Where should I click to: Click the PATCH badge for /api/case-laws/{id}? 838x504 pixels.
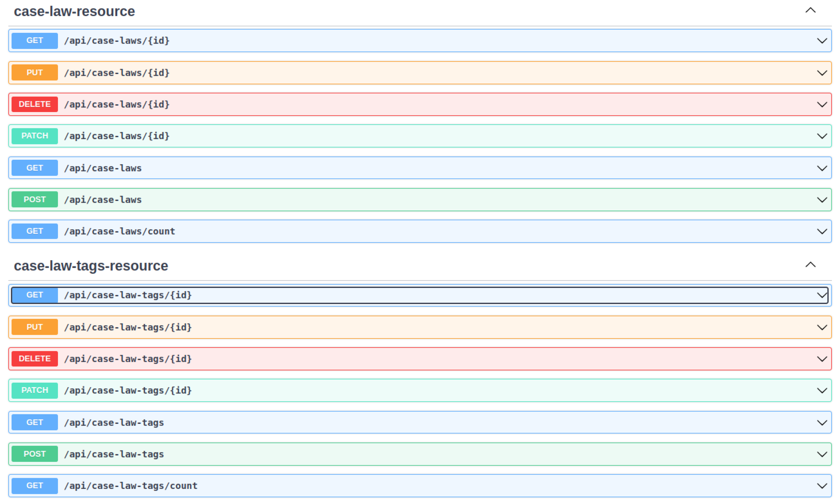[35, 136]
